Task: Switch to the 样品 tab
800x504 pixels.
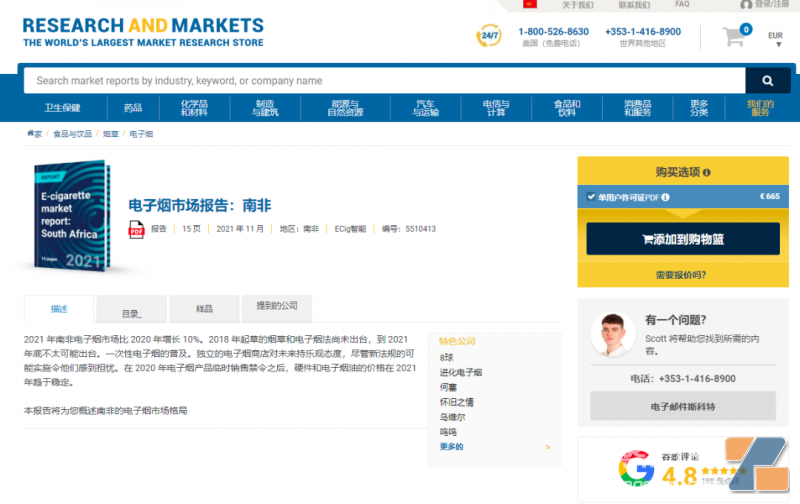Action: (x=204, y=309)
